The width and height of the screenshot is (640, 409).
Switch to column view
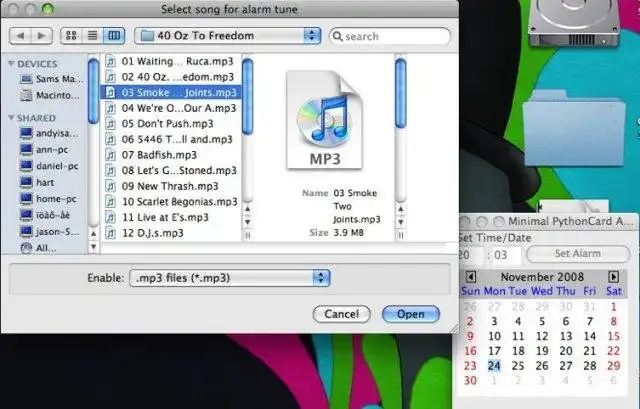pos(114,36)
